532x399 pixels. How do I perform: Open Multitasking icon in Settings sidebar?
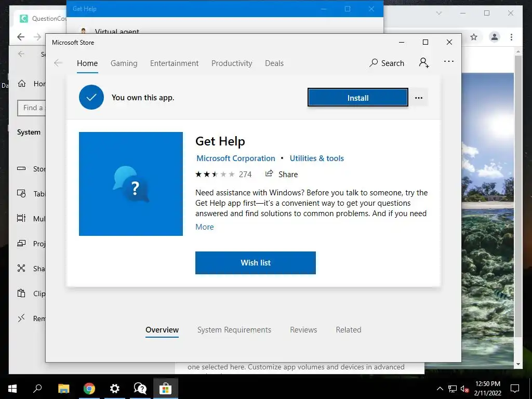tap(21, 218)
